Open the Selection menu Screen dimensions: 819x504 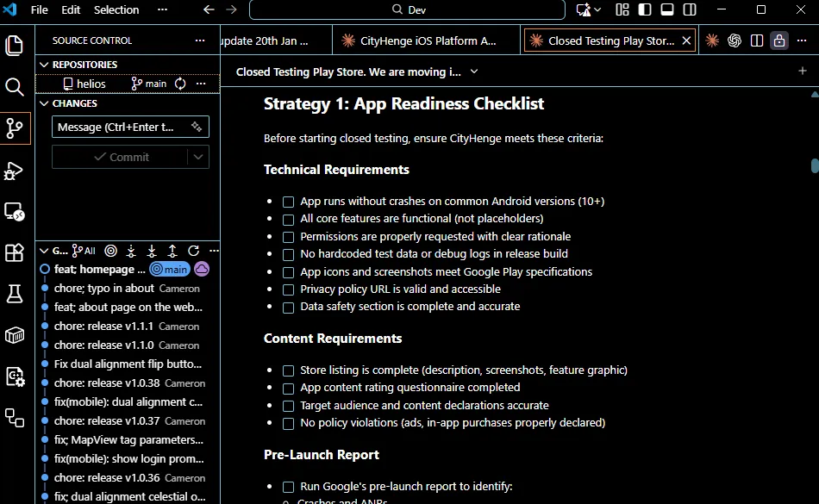(116, 9)
